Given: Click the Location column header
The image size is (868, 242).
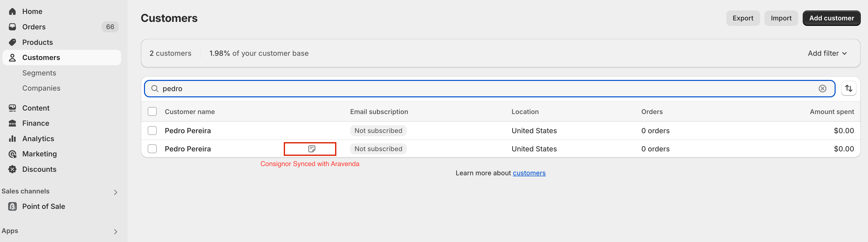Looking at the screenshot, I should coord(525,111).
